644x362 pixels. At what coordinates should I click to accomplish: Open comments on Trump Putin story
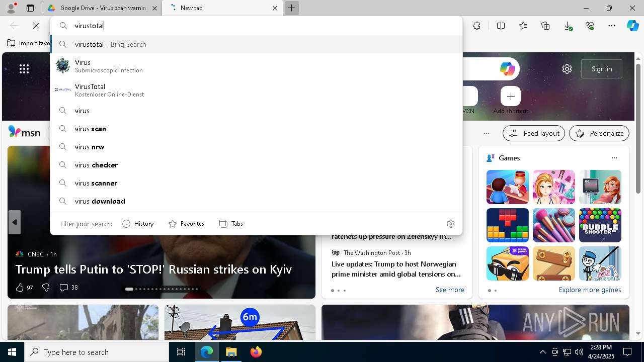point(68,288)
